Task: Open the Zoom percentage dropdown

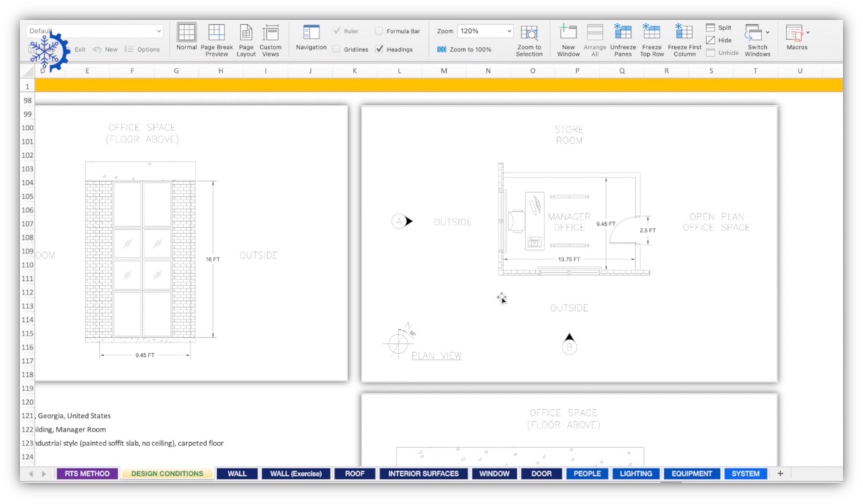Action: (x=509, y=31)
